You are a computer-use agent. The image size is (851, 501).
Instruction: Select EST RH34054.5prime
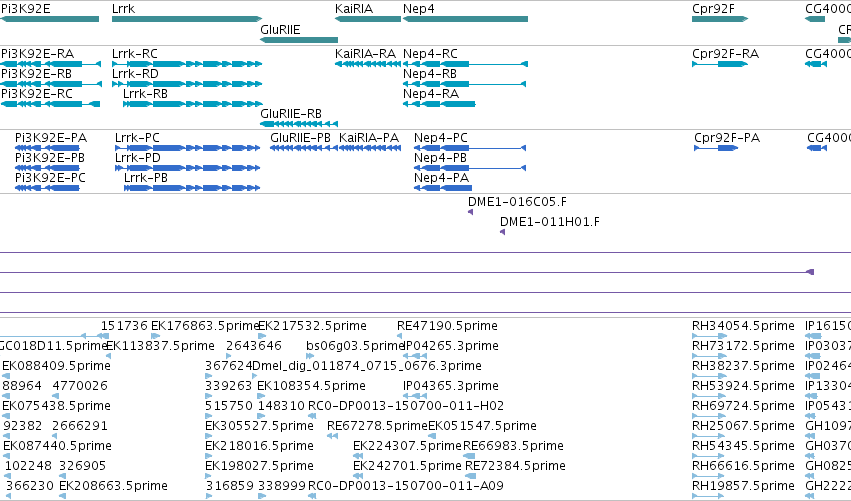709,337
